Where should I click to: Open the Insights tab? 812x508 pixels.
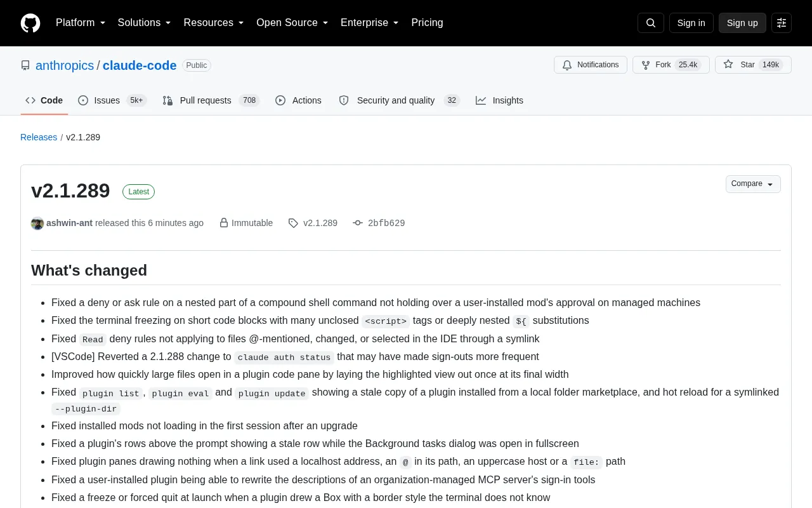tap(500, 100)
